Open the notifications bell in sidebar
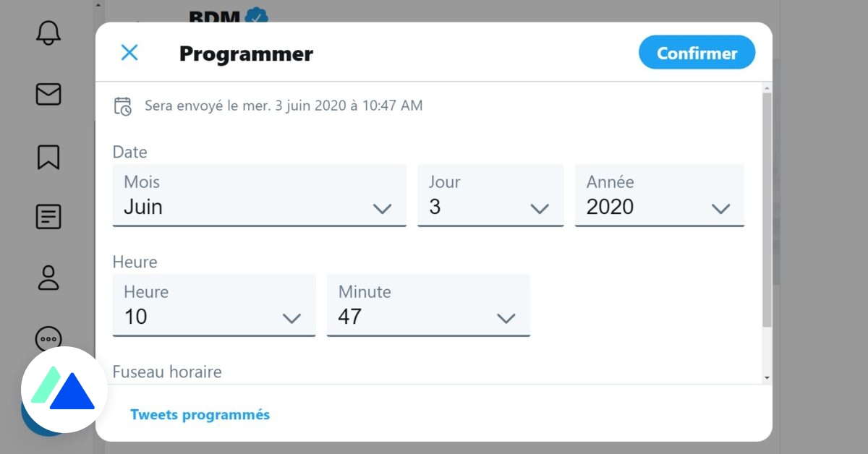868x454 pixels. 48,33
